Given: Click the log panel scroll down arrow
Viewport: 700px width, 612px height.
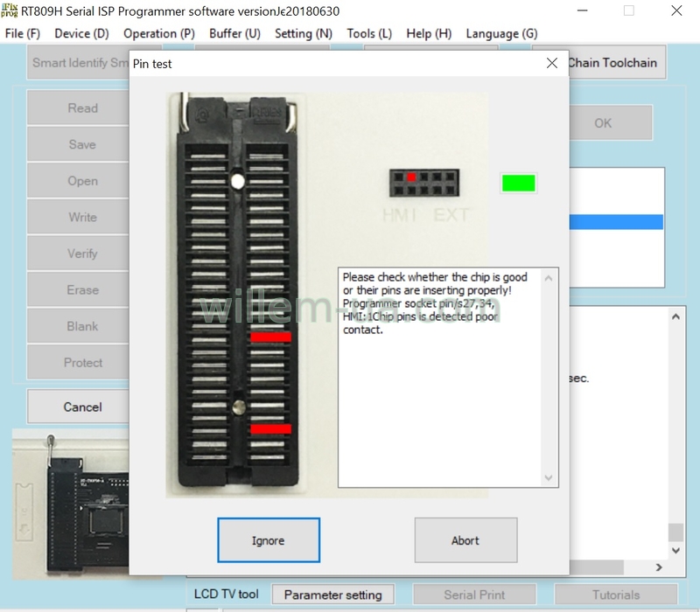Looking at the screenshot, I should click(x=675, y=551).
